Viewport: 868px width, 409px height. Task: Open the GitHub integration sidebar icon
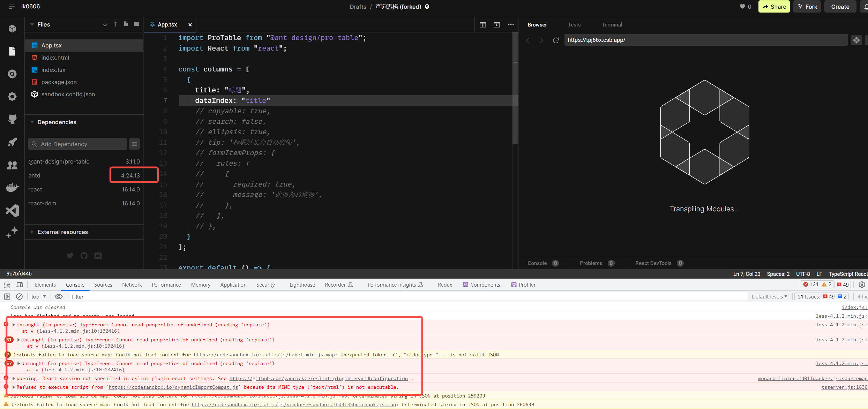point(12,119)
